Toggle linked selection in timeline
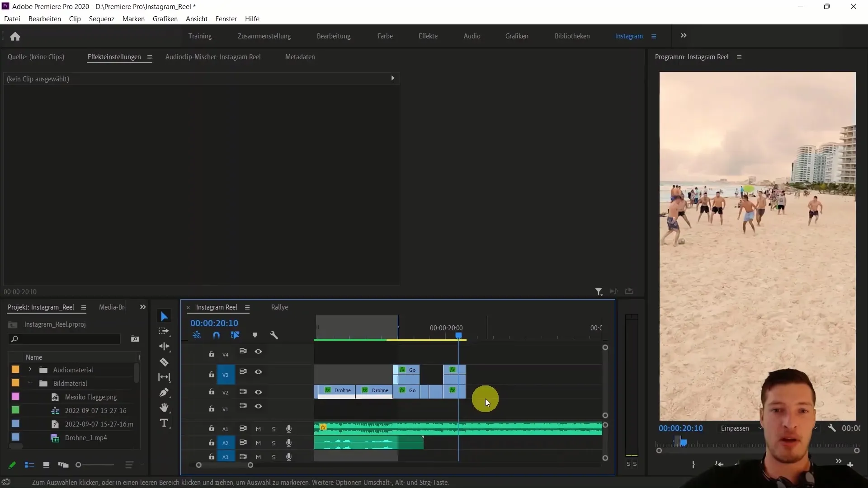Screen dimensions: 868x488 tap(235, 335)
